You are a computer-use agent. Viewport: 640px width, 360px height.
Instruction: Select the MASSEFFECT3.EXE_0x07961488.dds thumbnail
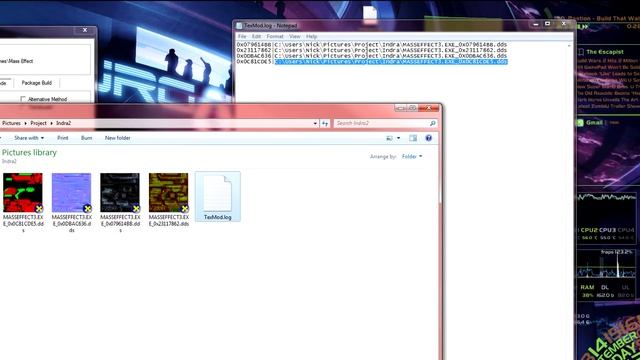[120, 193]
